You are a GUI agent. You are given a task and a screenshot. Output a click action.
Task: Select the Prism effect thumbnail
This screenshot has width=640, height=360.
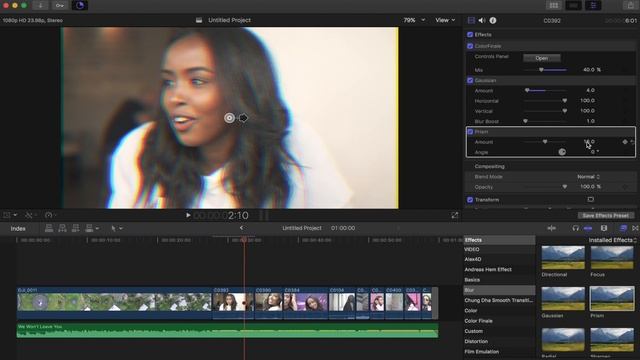tap(611, 298)
